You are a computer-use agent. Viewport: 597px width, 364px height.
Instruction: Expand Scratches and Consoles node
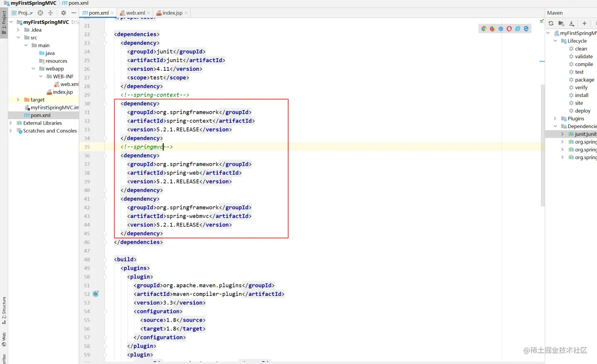(11, 130)
